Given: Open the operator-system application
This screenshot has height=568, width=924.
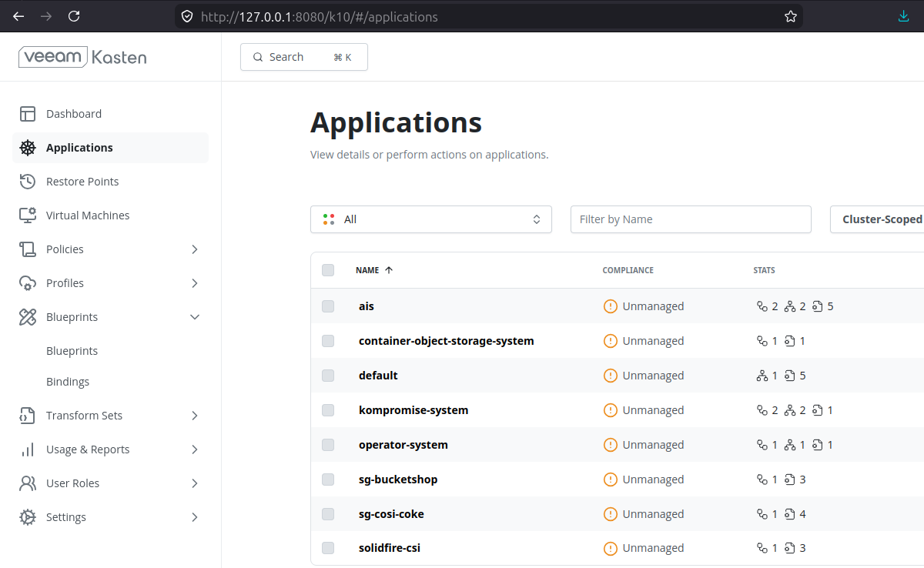Looking at the screenshot, I should (x=403, y=445).
